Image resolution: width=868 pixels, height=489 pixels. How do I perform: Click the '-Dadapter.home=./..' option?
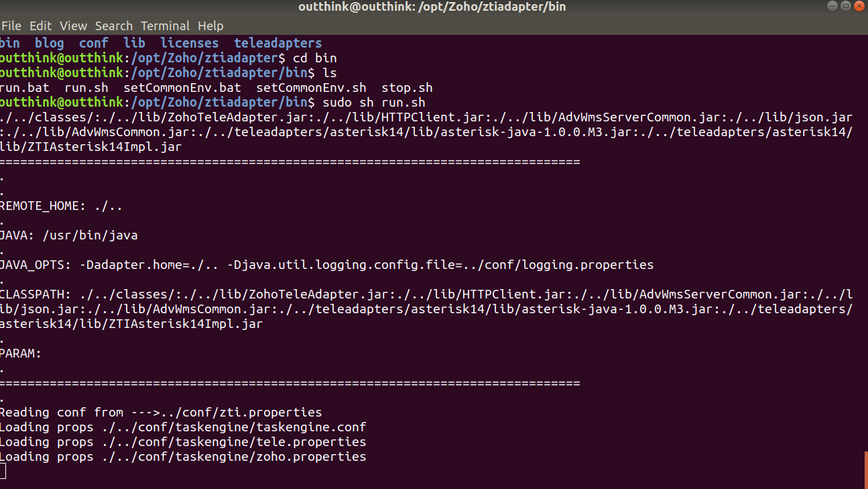point(149,265)
